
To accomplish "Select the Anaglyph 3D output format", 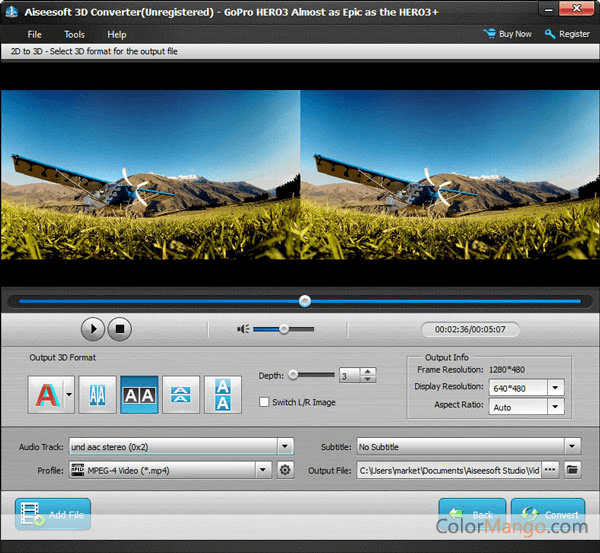I will coord(44,395).
